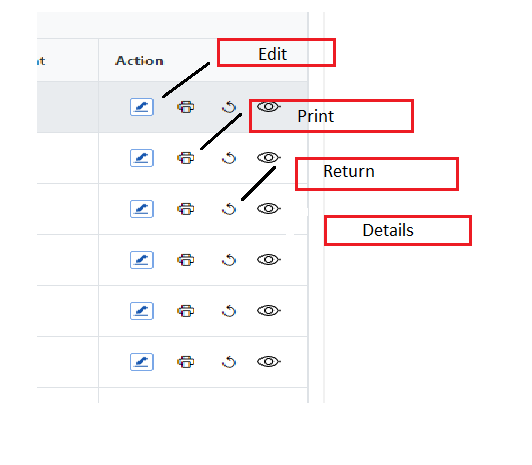Click Return arrow icon in third row
The height and width of the screenshot is (465, 532).
(229, 209)
